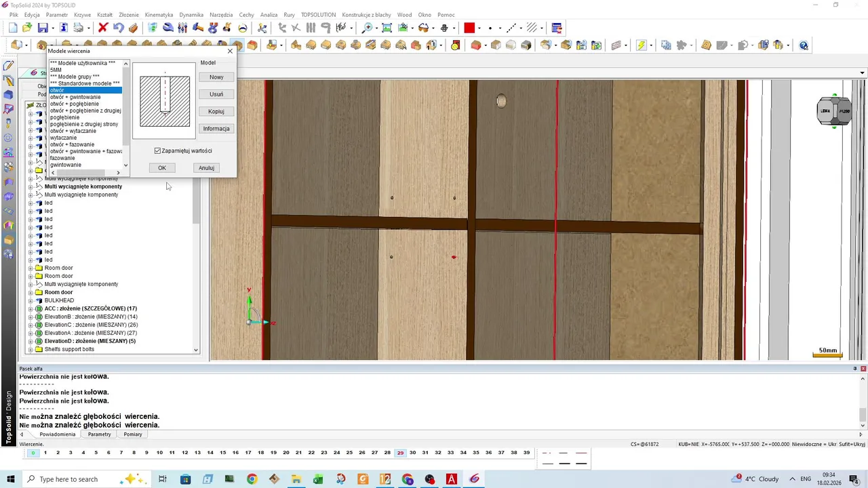This screenshot has width=868, height=488.
Task: Click the puzzle piece icon
Action: (682, 45)
